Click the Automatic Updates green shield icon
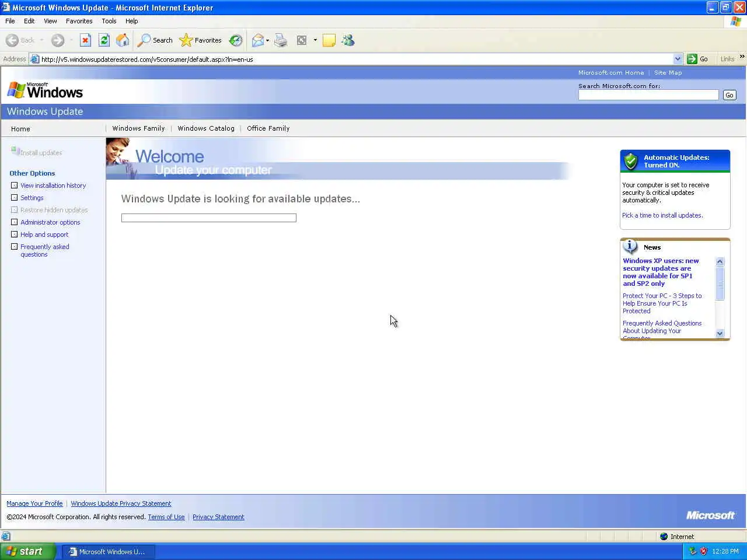 pos(631,161)
